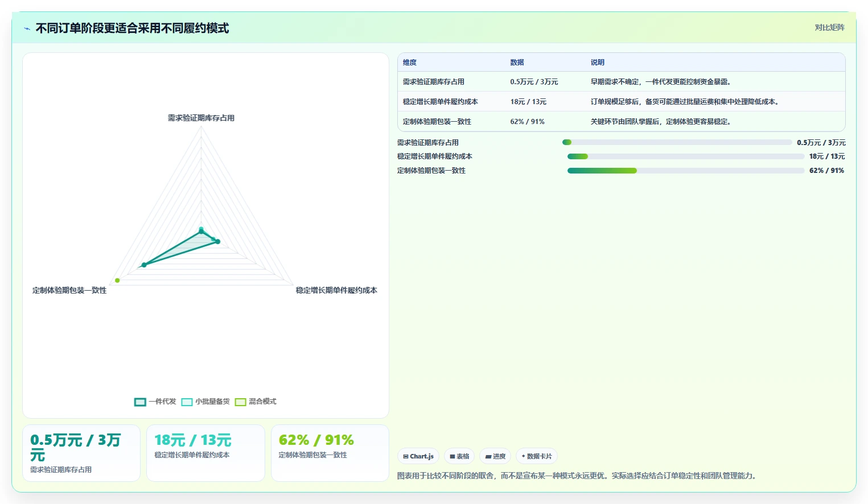Click table cell 62% / 91%
The image size is (868, 504).
coord(527,122)
